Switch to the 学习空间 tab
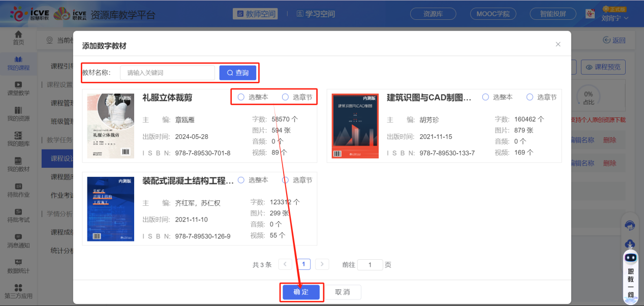The image size is (644, 306). click(316, 14)
